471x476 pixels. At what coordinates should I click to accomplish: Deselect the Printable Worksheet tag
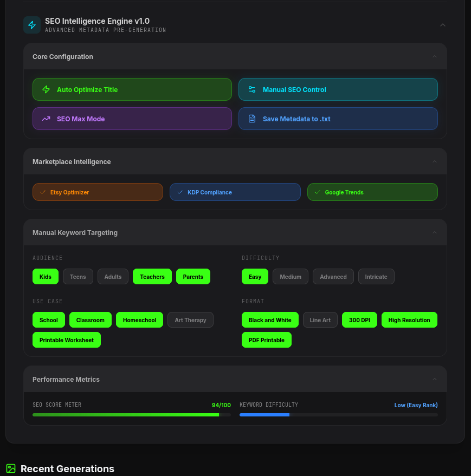pyautogui.click(x=67, y=340)
